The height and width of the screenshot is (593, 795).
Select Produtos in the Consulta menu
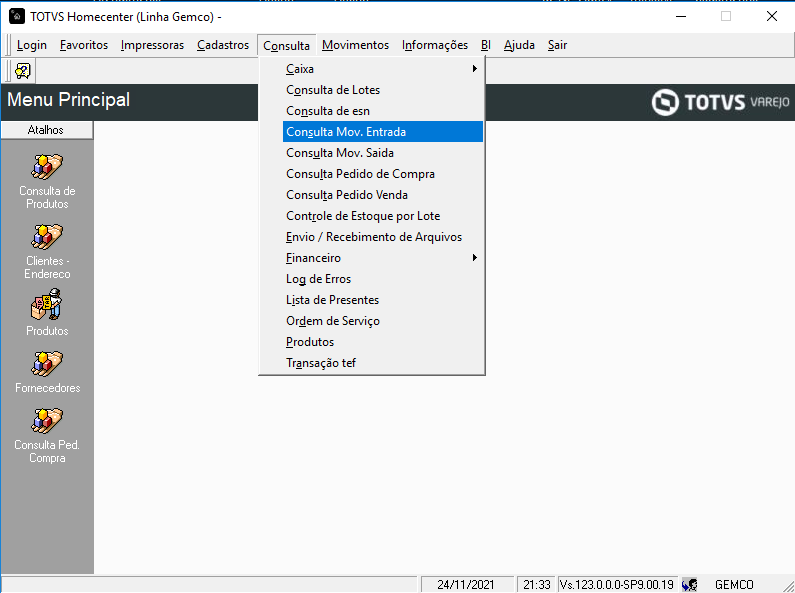pyautogui.click(x=383, y=342)
